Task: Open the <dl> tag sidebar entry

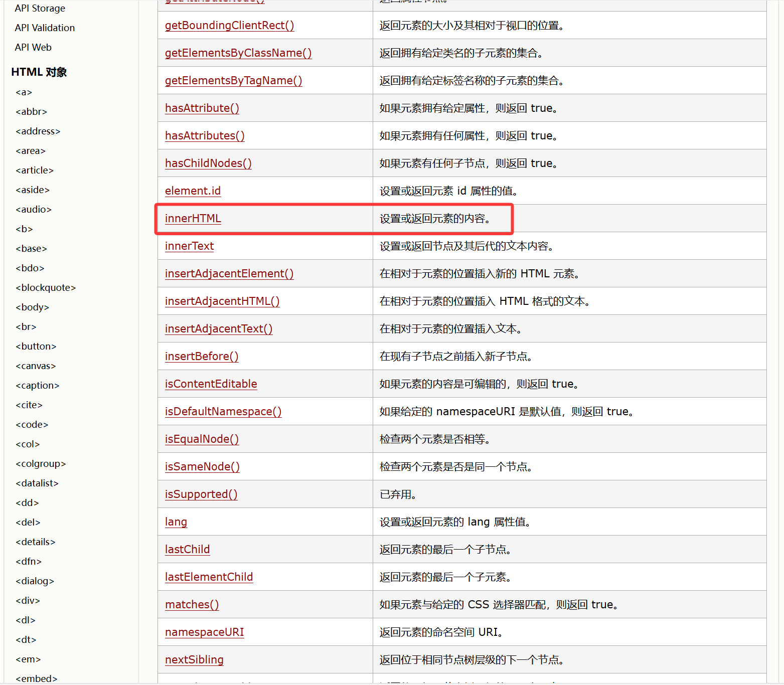Action: coord(26,620)
